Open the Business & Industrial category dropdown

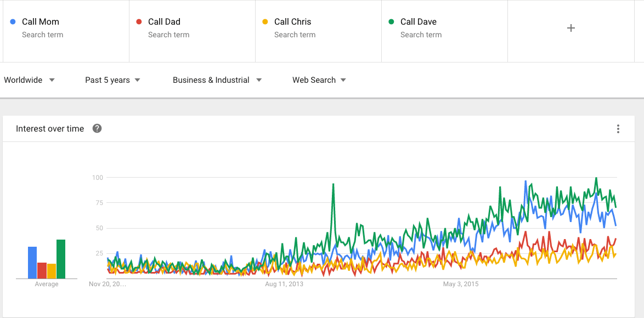[x=217, y=80]
